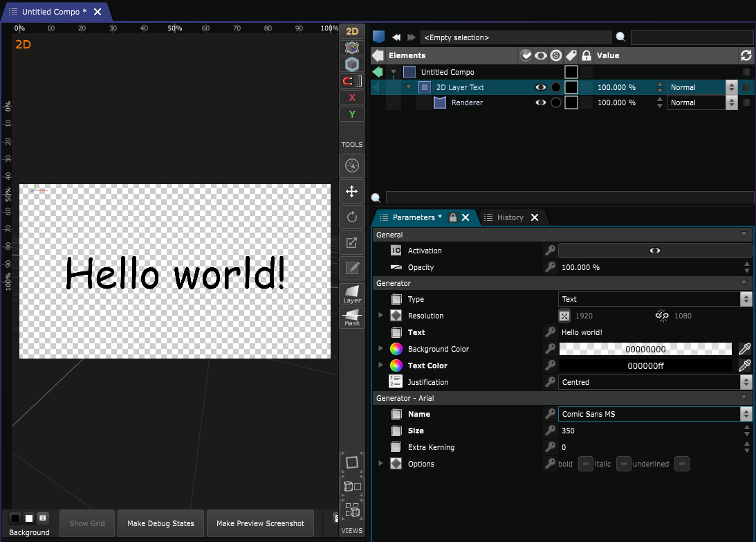Viewport: 756px width, 542px height.
Task: Click the keyframe key icon beside Opacity
Action: pos(550,267)
